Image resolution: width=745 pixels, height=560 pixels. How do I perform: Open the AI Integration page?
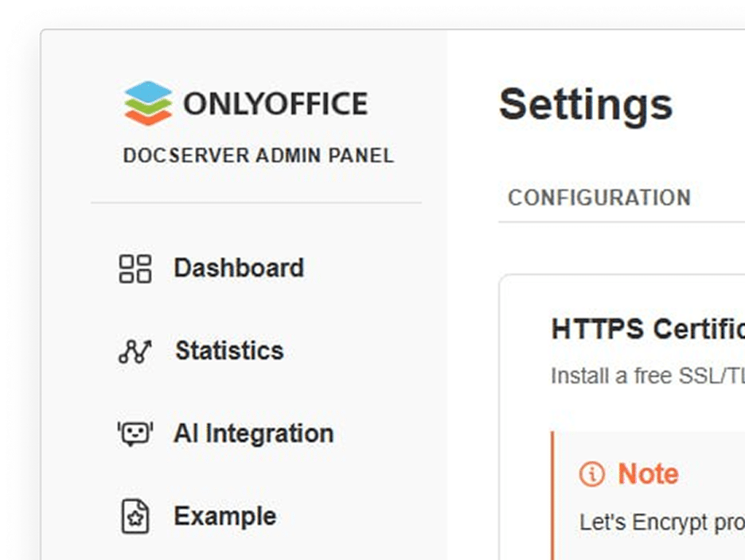255,434
